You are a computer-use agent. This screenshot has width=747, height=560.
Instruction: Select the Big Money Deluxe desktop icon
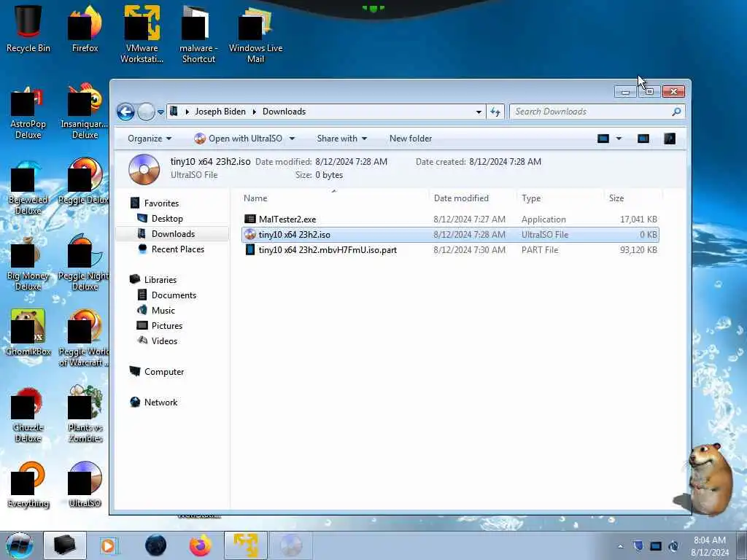(28, 264)
